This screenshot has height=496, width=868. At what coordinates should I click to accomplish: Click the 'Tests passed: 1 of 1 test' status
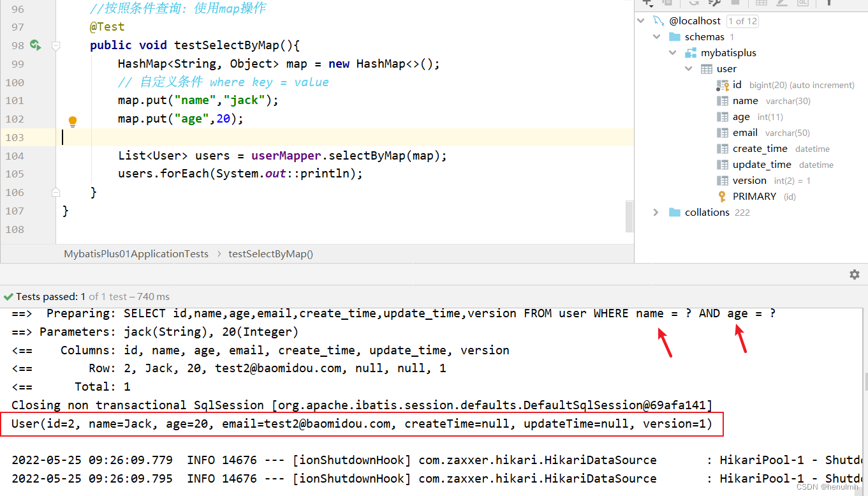pyautogui.click(x=92, y=297)
